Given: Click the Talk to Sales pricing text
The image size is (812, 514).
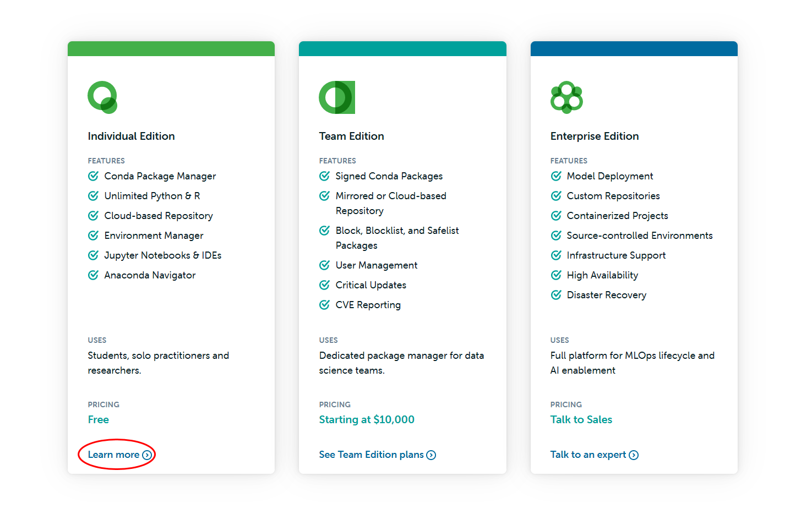Looking at the screenshot, I should click(581, 419).
